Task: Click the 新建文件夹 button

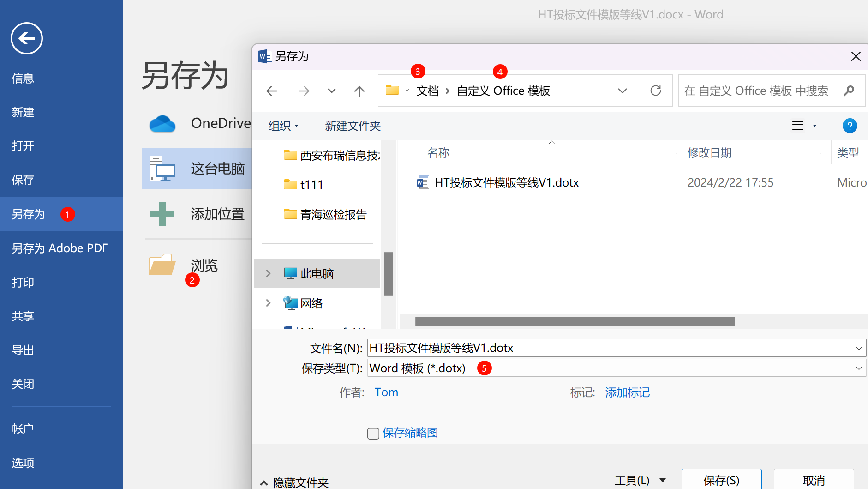Action: 353,126
